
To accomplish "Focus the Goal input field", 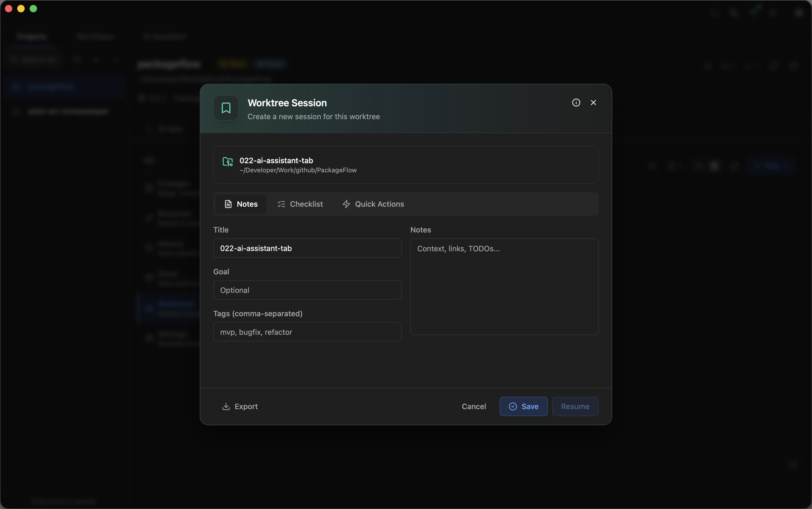I will point(307,290).
